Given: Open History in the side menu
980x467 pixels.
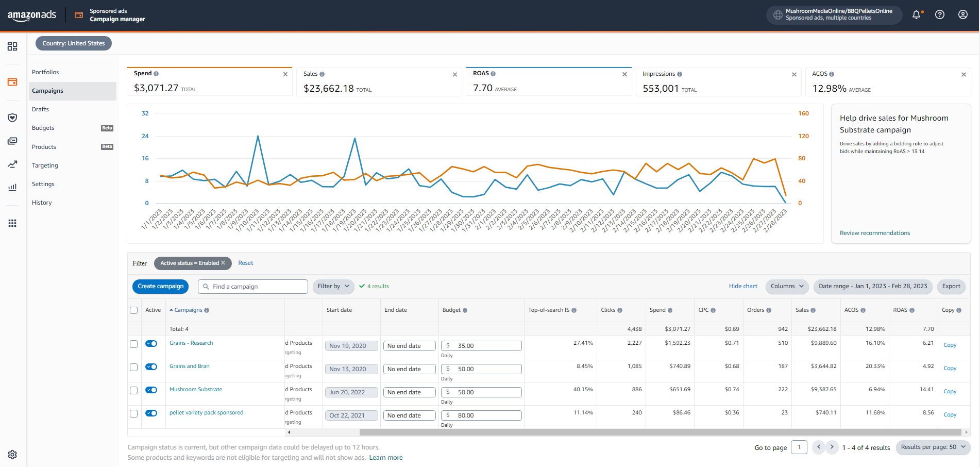Looking at the screenshot, I should (42, 203).
